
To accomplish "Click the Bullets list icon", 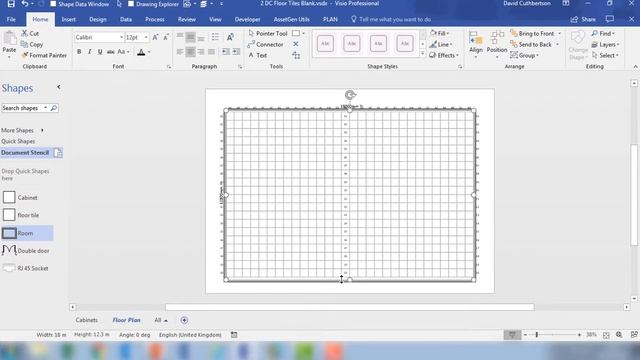I will point(215,37).
